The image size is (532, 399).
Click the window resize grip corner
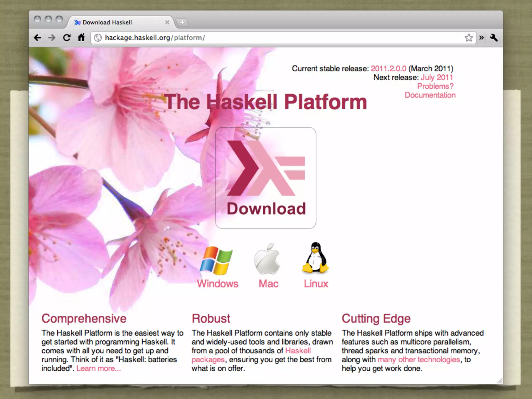click(500, 381)
